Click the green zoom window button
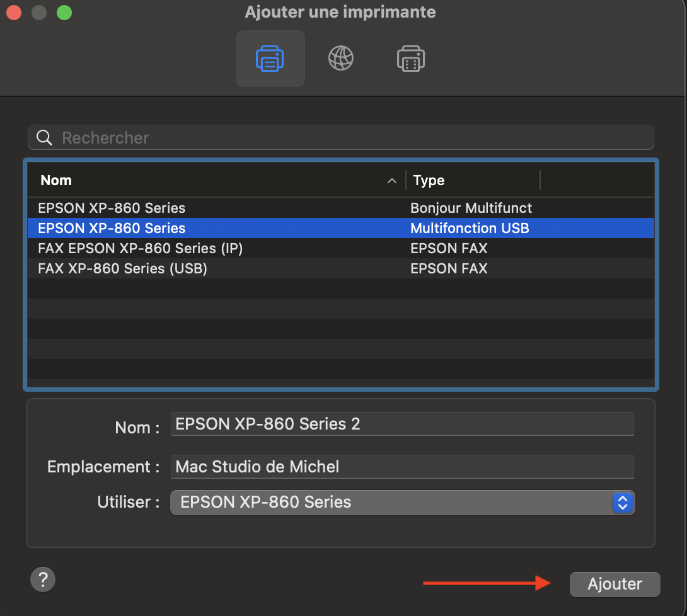 64,13
